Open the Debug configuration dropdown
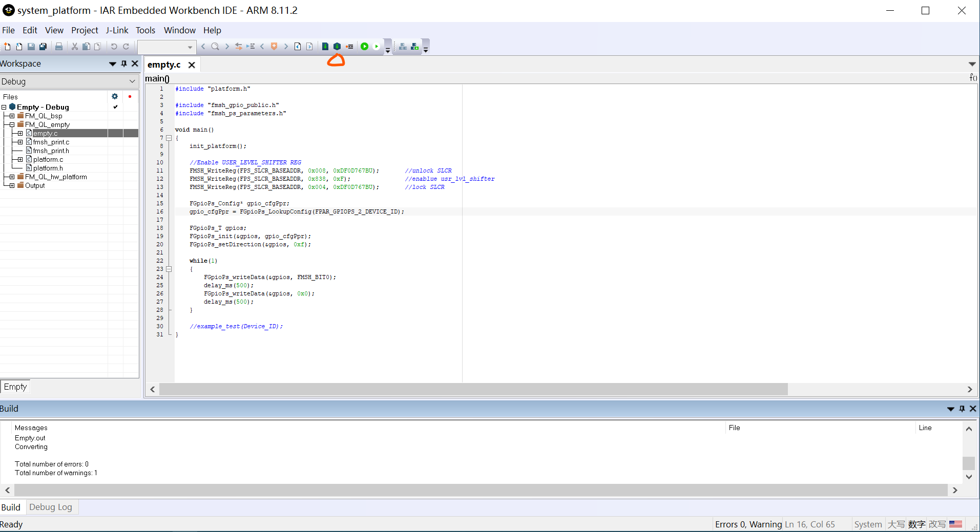Viewport: 980px width, 532px height. pos(132,81)
